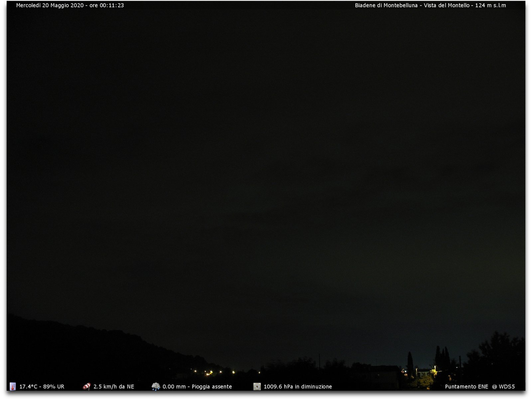
Task: Click the rain cloud precipitation icon
Action: click(x=156, y=386)
